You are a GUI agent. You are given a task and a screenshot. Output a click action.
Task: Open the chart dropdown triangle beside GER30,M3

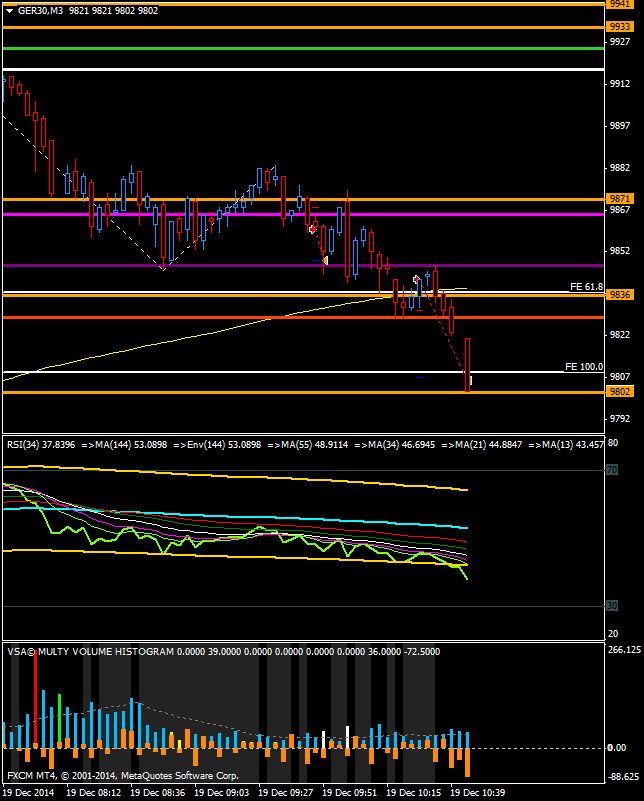click(x=10, y=10)
